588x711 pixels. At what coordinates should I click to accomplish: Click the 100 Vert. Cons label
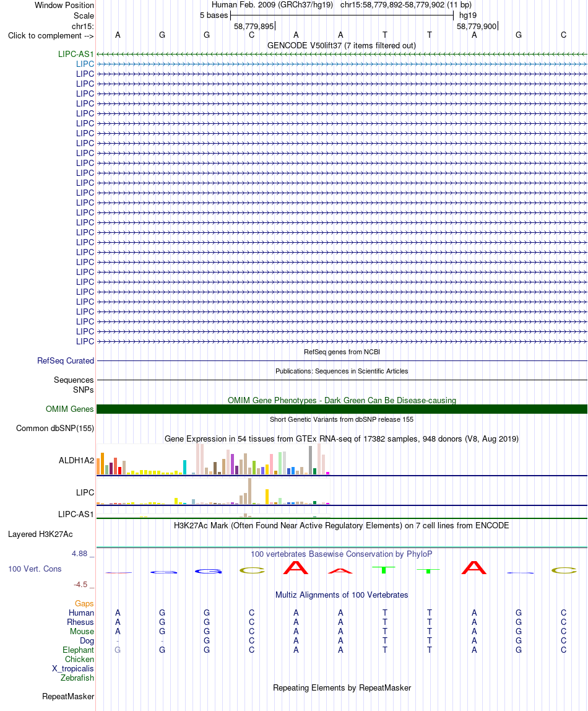[x=35, y=569]
